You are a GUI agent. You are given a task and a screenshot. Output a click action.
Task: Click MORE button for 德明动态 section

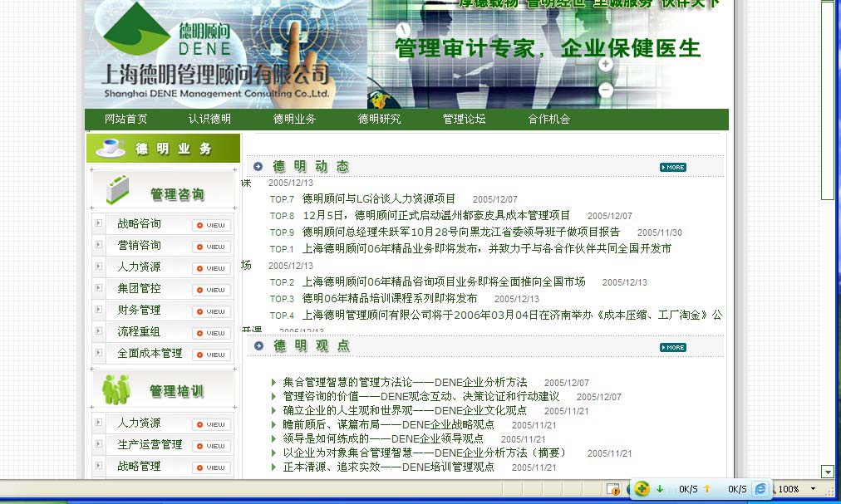(x=673, y=167)
